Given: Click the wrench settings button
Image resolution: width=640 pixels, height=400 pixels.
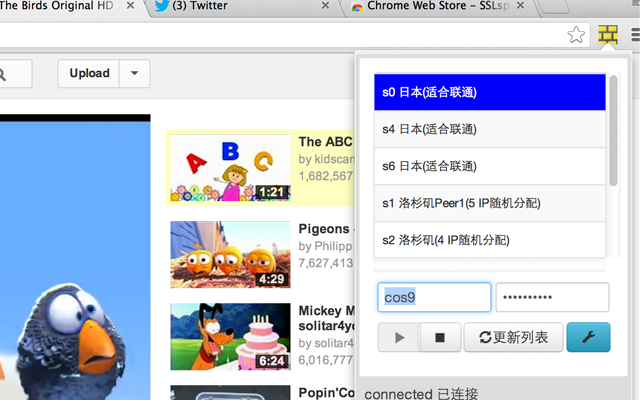Looking at the screenshot, I should (x=588, y=337).
